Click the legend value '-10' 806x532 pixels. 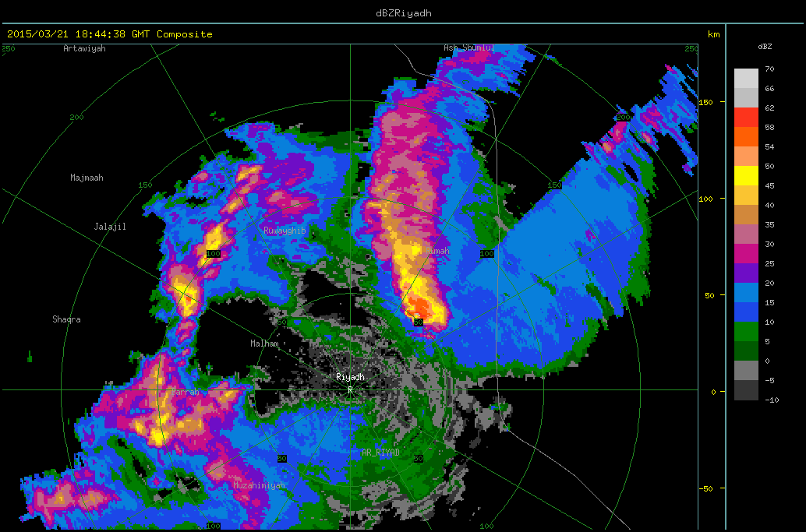click(x=771, y=400)
